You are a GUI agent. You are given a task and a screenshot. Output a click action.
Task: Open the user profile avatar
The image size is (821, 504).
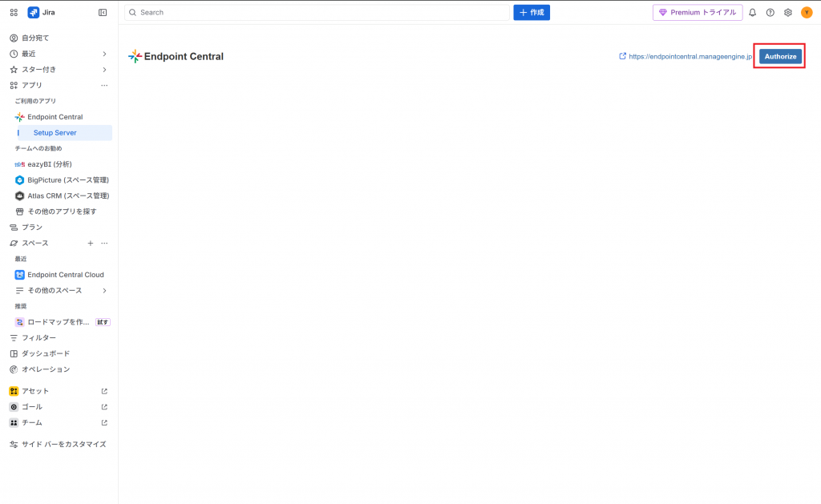click(807, 13)
